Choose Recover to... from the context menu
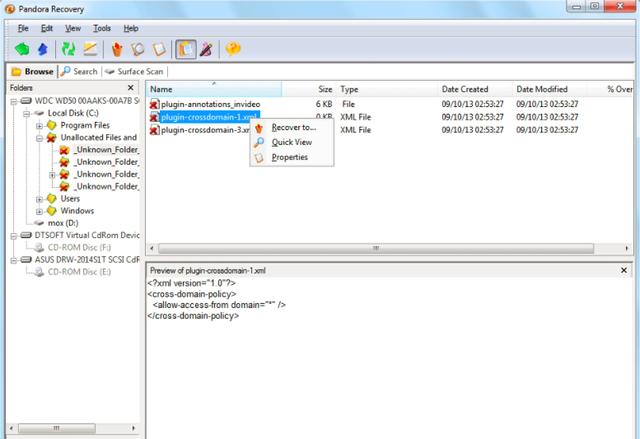Screen dimensions: 640x439 tap(293, 128)
